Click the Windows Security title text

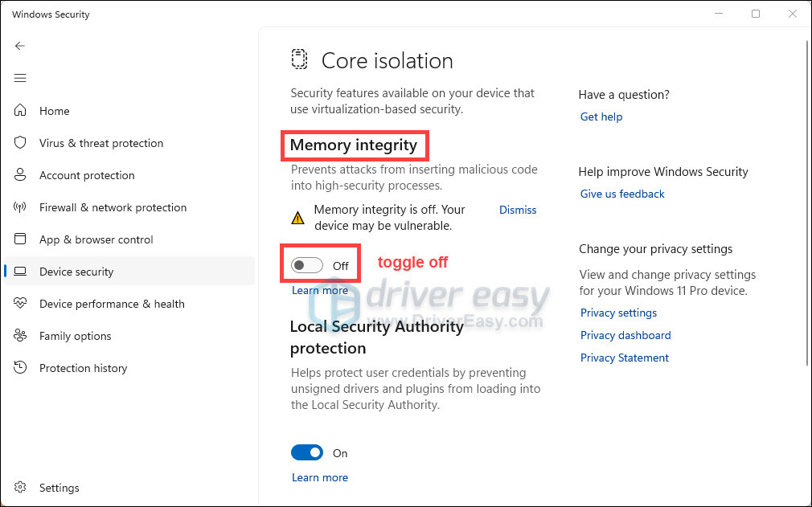(51, 14)
